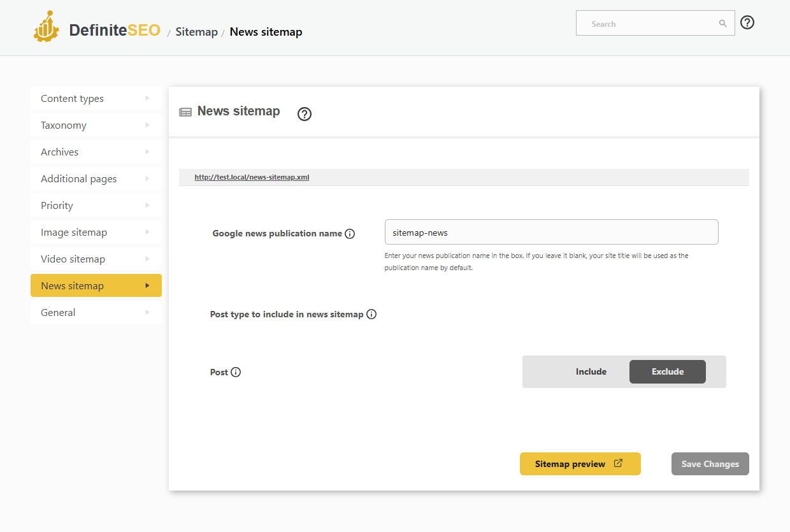Open help icon next to News sitemap heading
790x532 pixels.
pos(305,114)
